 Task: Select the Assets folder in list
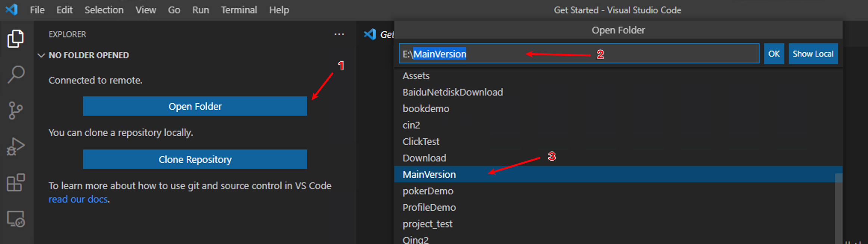618,76
